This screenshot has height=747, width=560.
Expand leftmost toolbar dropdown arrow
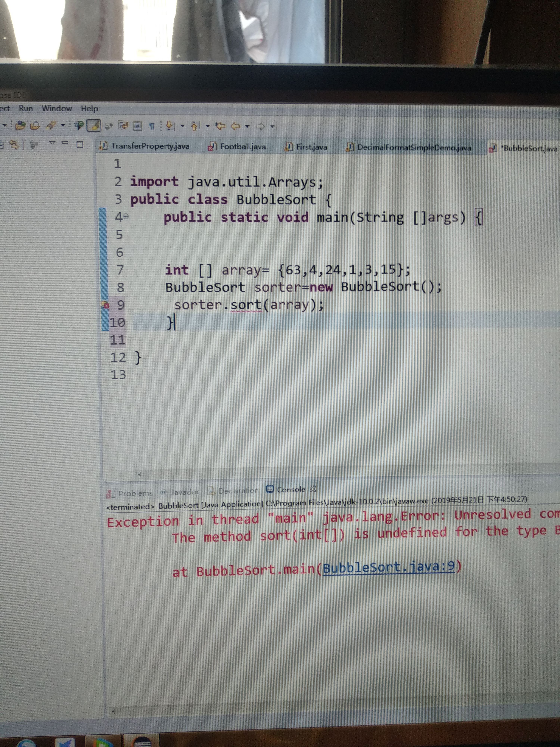coord(4,125)
